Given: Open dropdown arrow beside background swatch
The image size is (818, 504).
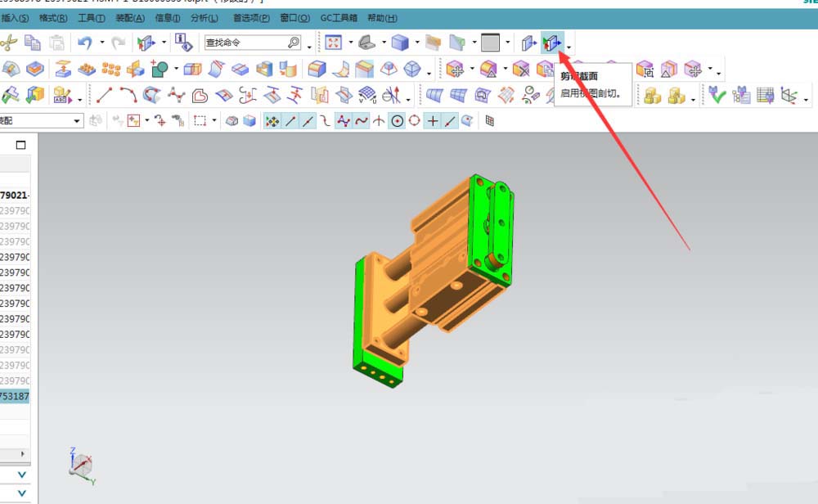Looking at the screenshot, I should point(507,43).
